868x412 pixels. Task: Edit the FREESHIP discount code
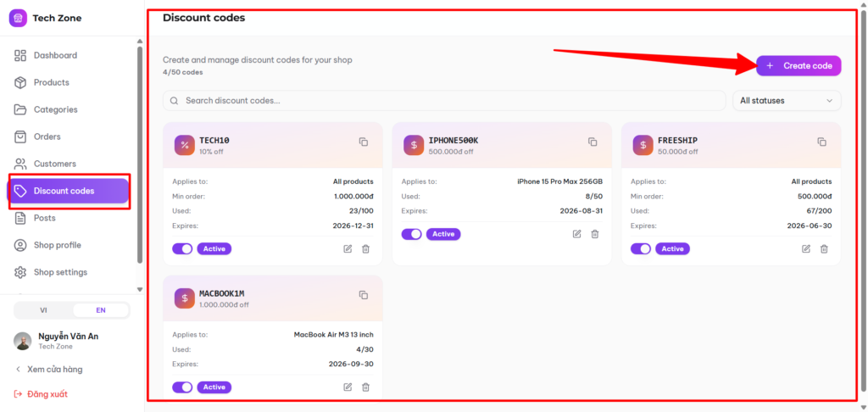click(806, 248)
